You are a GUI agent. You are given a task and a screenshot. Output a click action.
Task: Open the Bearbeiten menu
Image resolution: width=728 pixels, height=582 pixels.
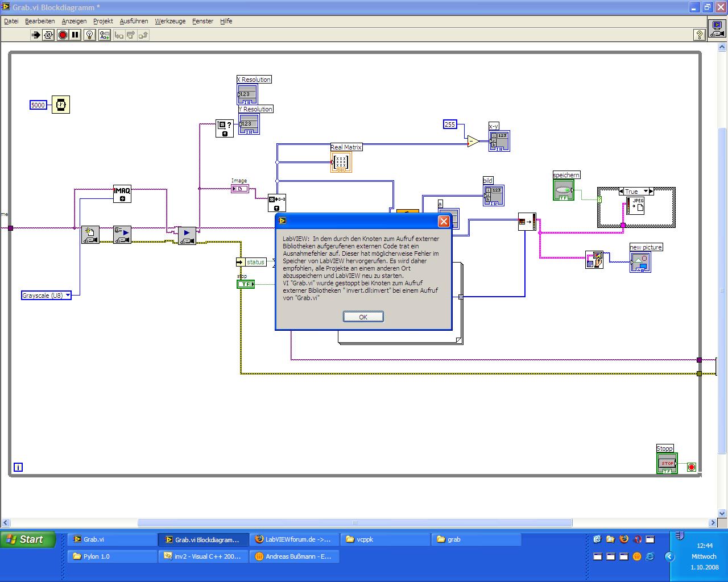40,21
